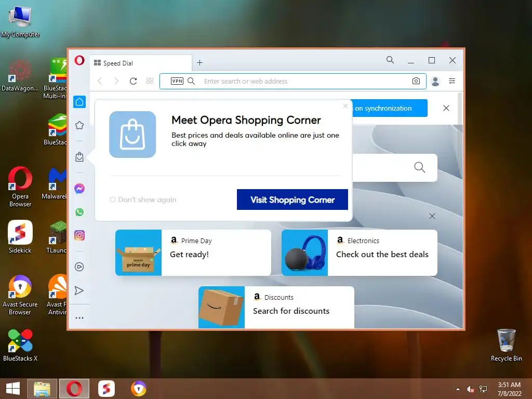Select the My Computer desktop icon

[20, 22]
